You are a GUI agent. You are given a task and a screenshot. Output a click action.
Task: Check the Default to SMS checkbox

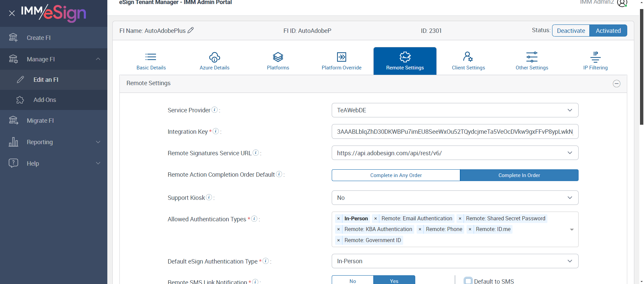coord(468,281)
